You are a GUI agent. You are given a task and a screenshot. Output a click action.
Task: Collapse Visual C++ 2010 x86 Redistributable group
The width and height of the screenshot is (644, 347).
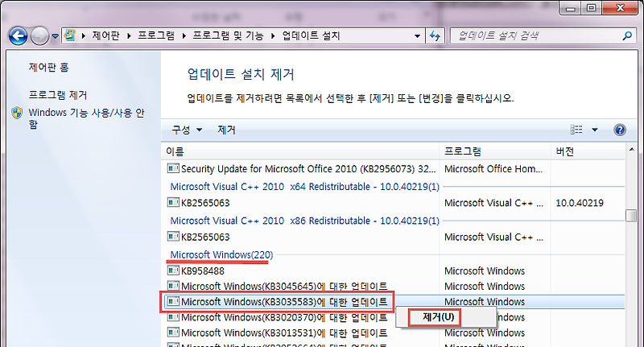click(x=304, y=221)
